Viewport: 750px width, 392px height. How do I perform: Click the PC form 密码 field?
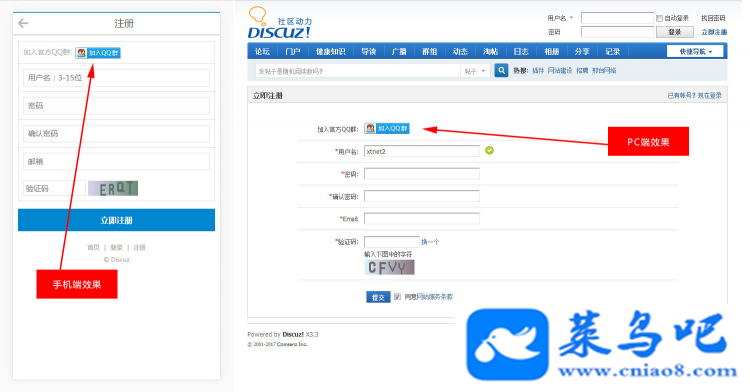(x=422, y=174)
